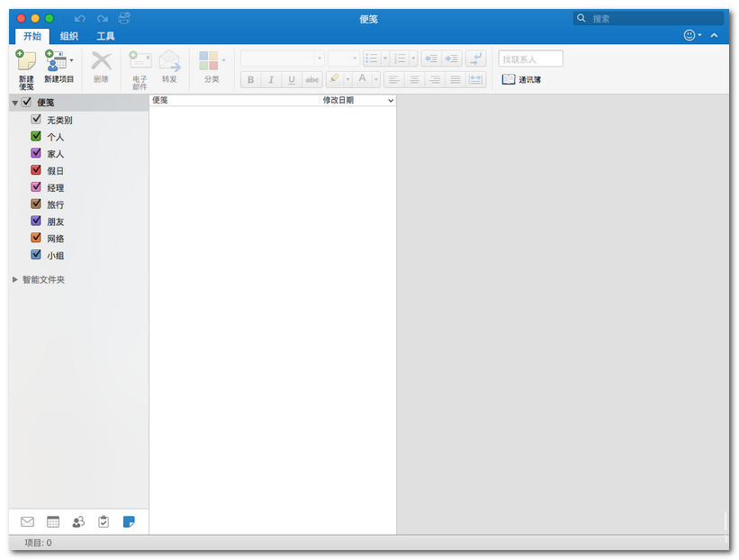The width and height of the screenshot is (739, 560).
Task: Click the 电子邮件 icon
Action: (x=140, y=61)
